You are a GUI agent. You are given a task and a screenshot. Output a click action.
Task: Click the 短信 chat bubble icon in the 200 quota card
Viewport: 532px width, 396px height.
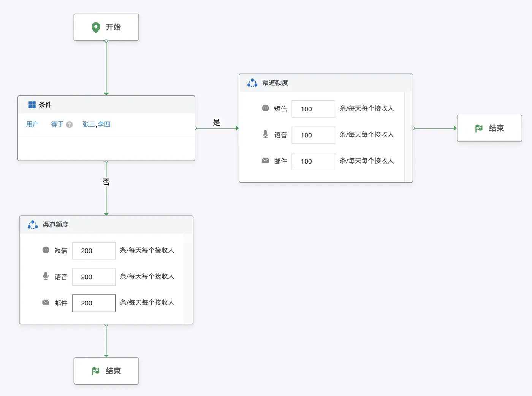[x=46, y=250]
